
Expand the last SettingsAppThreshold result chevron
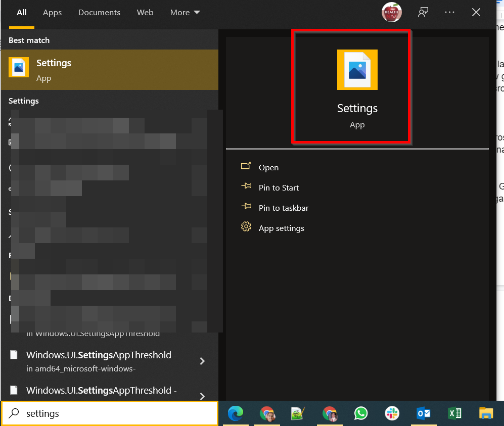pyautogui.click(x=202, y=396)
